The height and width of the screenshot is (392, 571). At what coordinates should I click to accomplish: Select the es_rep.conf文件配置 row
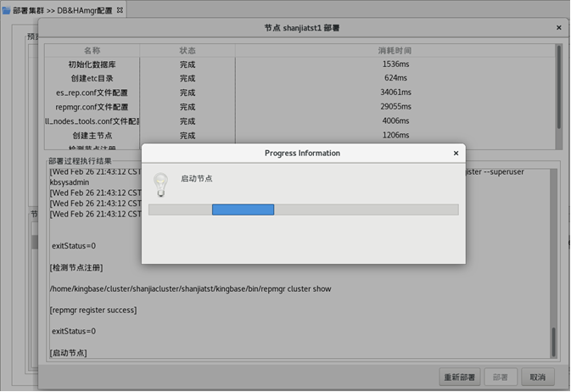click(92, 93)
